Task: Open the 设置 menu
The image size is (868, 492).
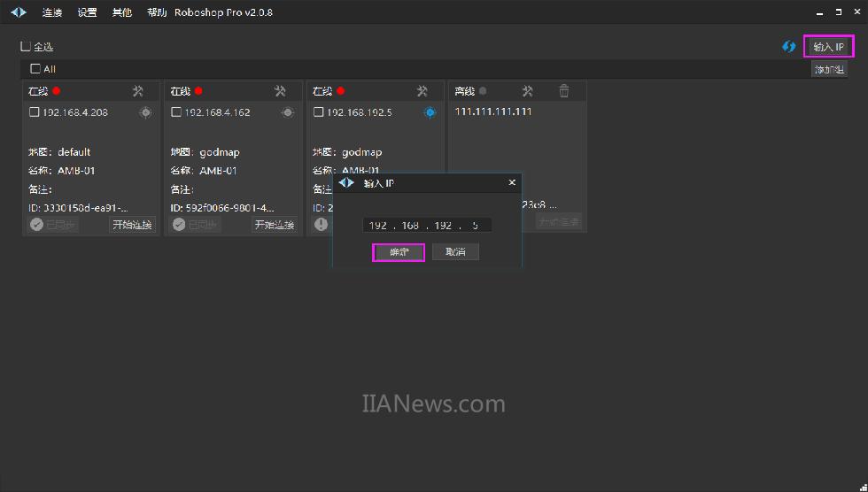Action: tap(87, 12)
